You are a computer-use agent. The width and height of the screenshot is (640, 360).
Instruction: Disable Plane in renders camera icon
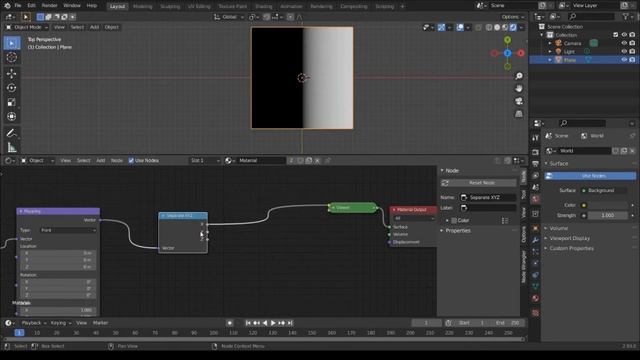[632, 60]
